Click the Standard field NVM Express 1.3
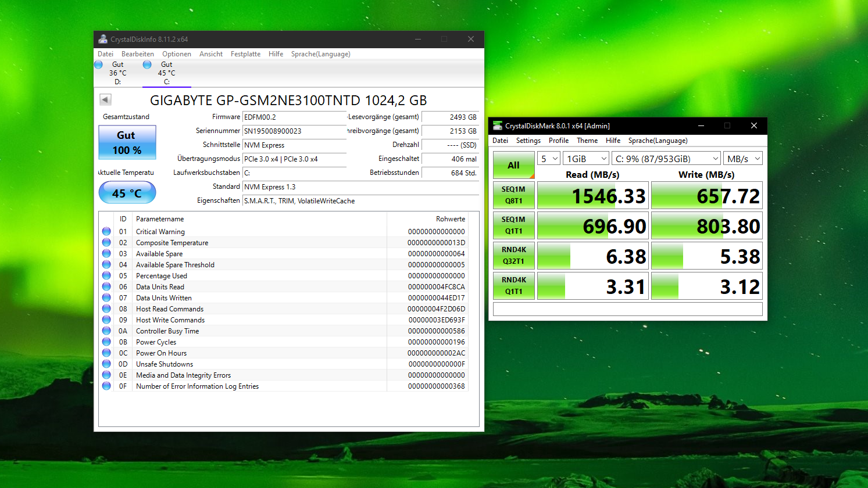The width and height of the screenshot is (868, 488). click(x=360, y=186)
